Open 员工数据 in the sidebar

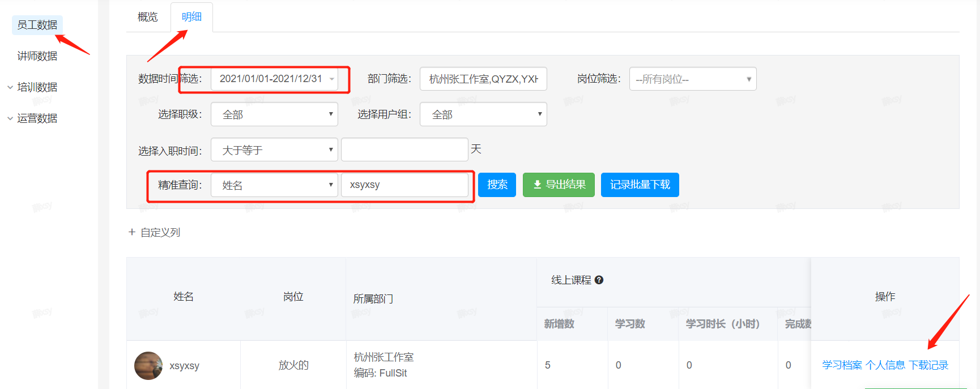pos(37,25)
